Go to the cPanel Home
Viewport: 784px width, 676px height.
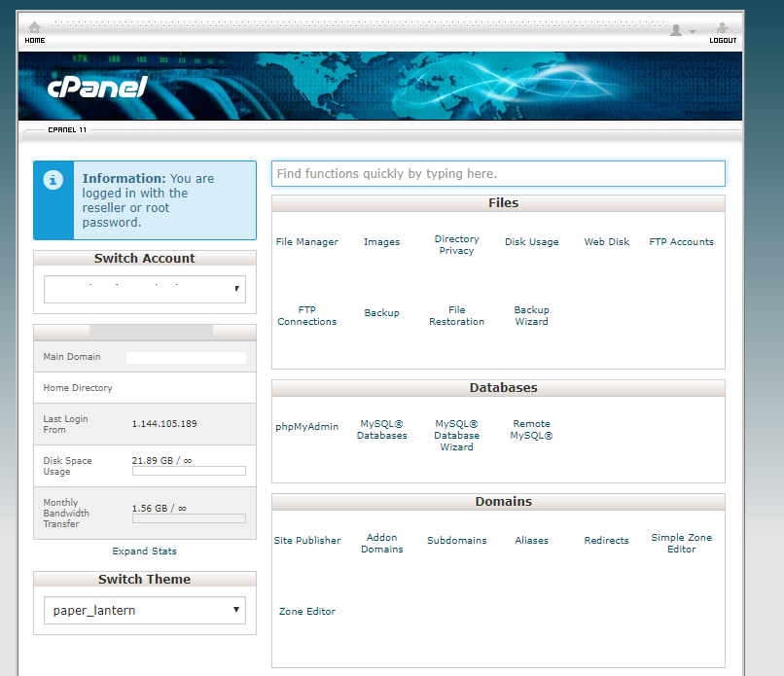[x=35, y=29]
